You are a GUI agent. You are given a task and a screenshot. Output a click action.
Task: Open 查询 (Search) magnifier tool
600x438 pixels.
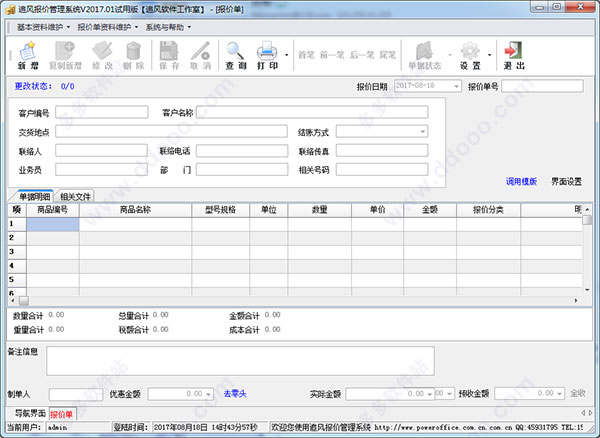235,55
